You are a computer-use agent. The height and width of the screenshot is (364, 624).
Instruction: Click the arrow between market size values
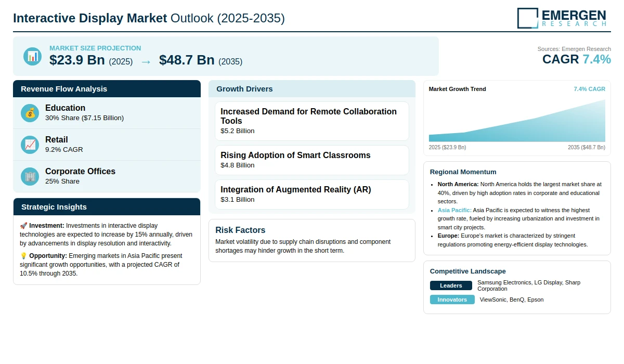pyautogui.click(x=146, y=61)
